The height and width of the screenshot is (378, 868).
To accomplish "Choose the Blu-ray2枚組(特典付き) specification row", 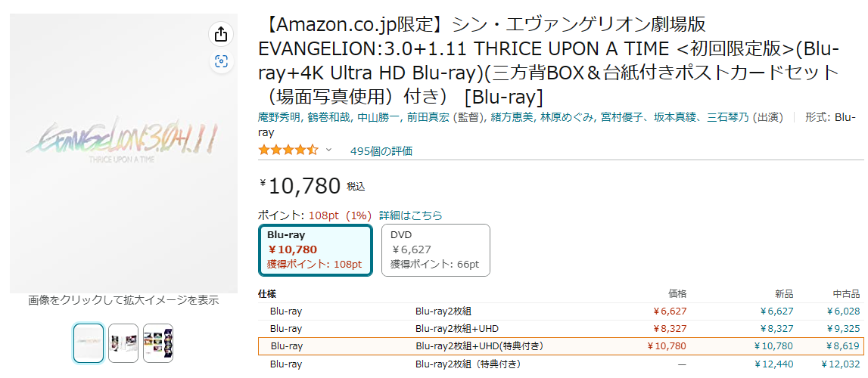I will 463,364.
